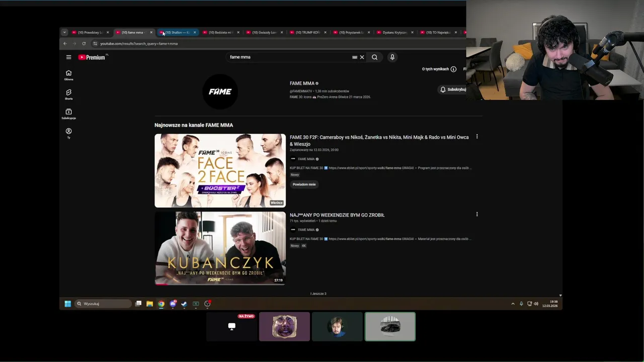Start voice search with the microphone
The image size is (644, 362).
(x=392, y=57)
